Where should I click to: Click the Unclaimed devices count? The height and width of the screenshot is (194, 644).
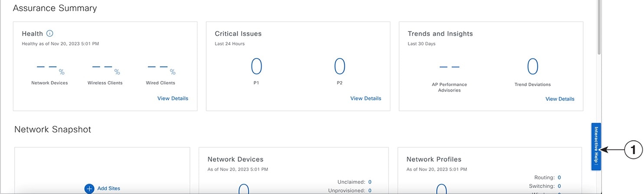(370, 182)
